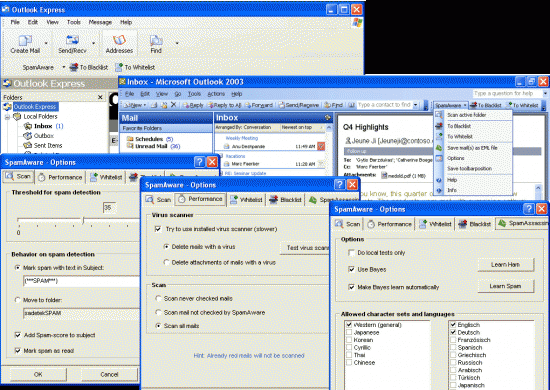Select Delete mails with a virus radio
The height and width of the screenshot is (390, 550).
pyautogui.click(x=167, y=247)
